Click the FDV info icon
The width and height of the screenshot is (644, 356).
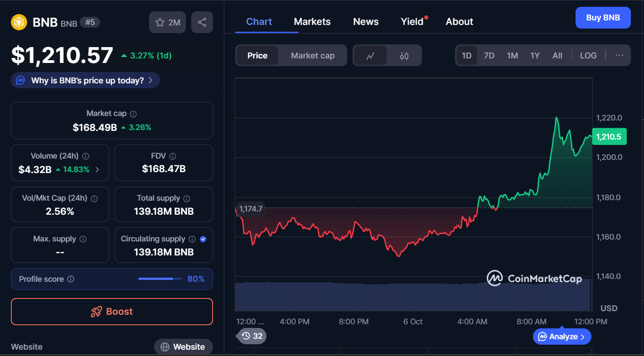click(x=173, y=156)
